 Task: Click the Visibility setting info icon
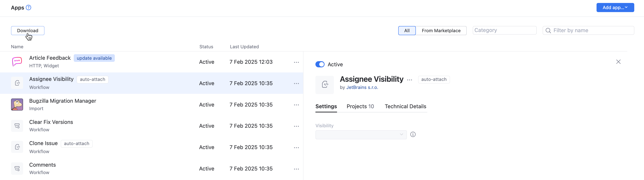coord(413,134)
